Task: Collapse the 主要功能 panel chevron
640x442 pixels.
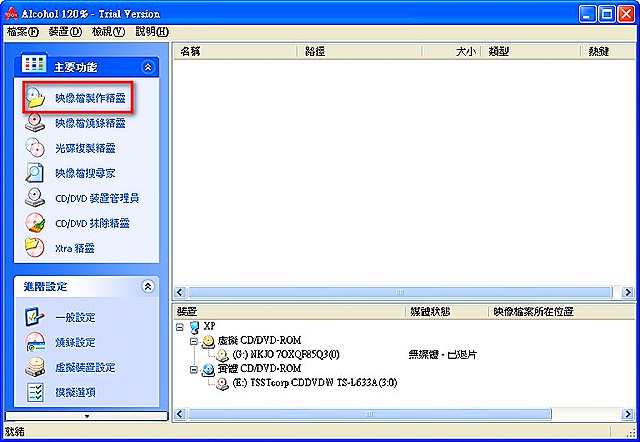Action: [x=148, y=67]
